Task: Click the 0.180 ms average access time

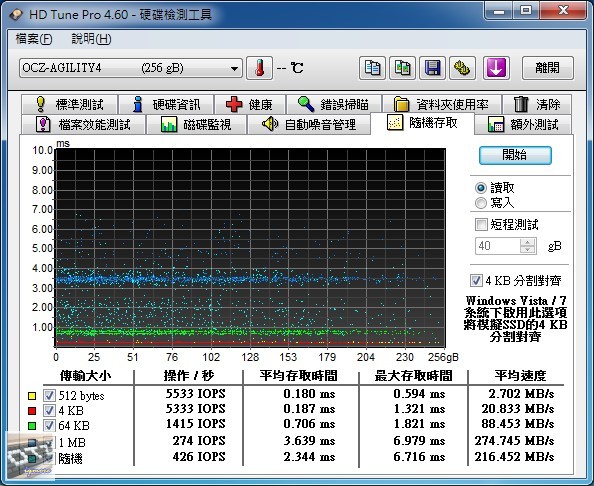Action: pyautogui.click(x=309, y=394)
